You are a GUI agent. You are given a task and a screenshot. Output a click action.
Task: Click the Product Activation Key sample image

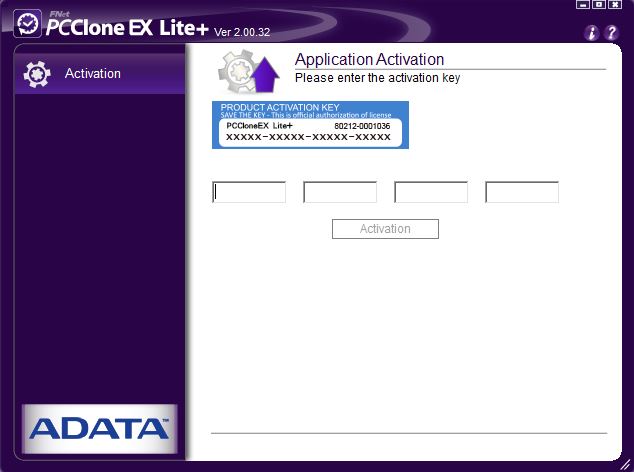pos(310,125)
